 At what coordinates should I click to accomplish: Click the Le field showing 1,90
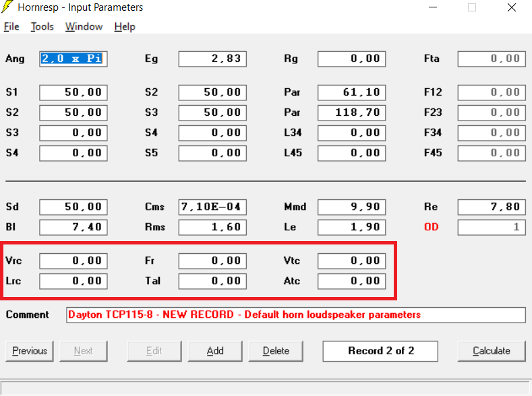(x=351, y=228)
